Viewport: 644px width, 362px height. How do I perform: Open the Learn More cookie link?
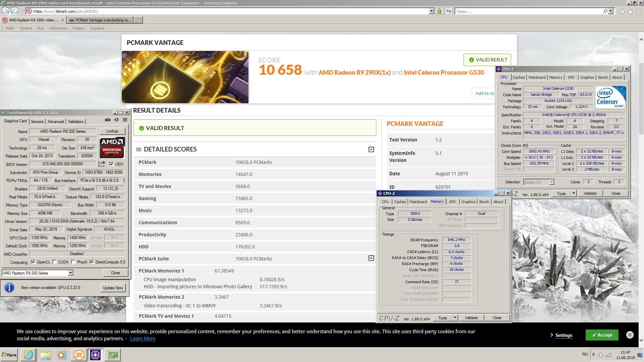143,339
